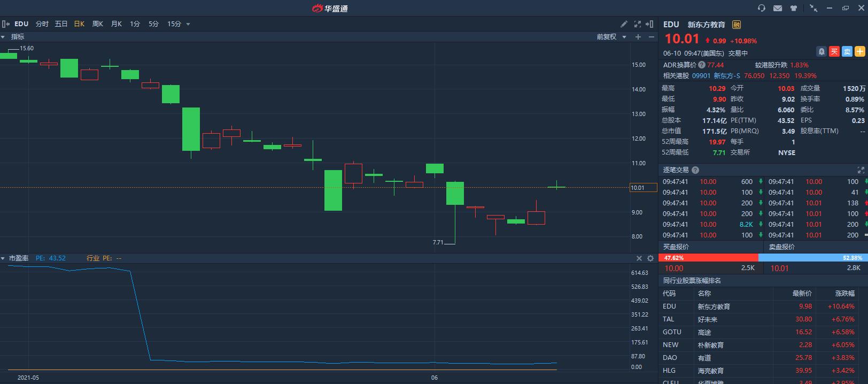Click the price alert bell icon
This screenshot has height=384, width=868.
pyautogui.click(x=821, y=51)
